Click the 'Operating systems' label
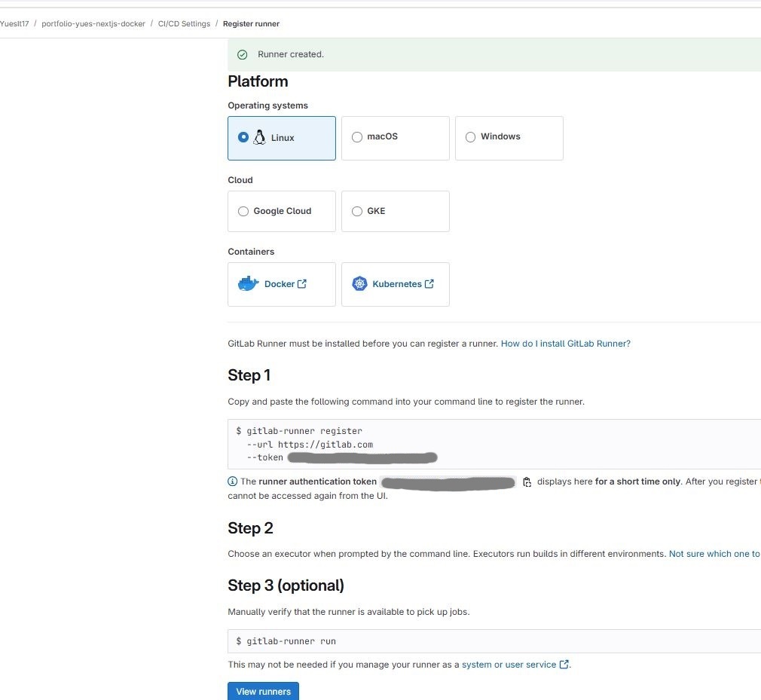 coord(268,105)
